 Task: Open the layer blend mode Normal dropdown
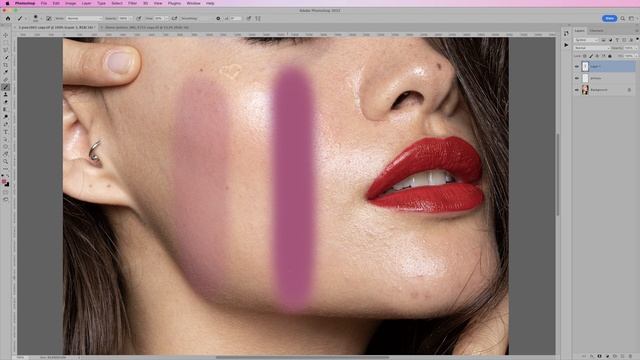point(592,48)
